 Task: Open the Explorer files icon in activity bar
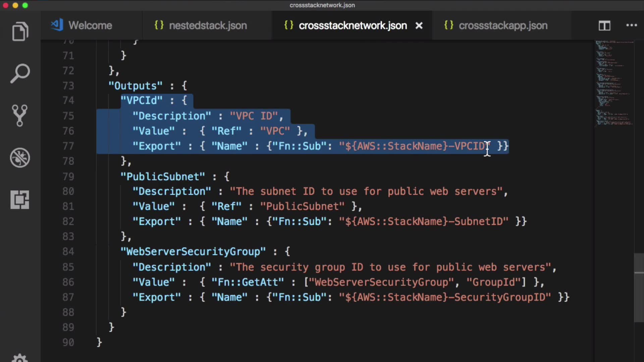(x=20, y=32)
